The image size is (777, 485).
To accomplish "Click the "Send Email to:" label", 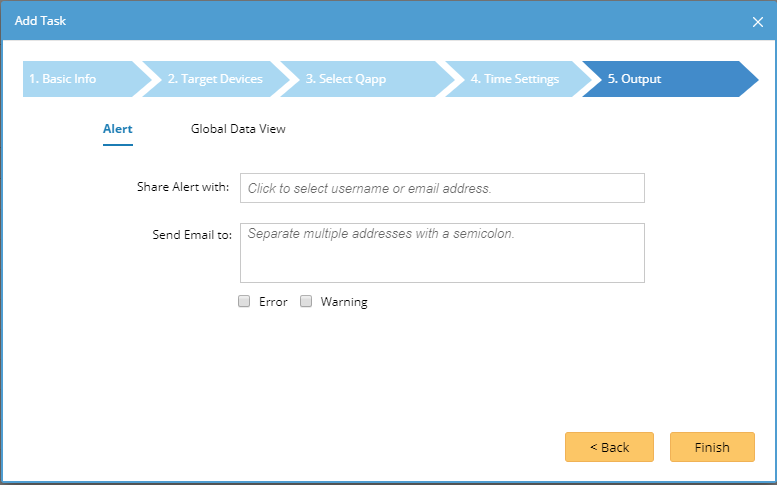I will (x=189, y=235).
